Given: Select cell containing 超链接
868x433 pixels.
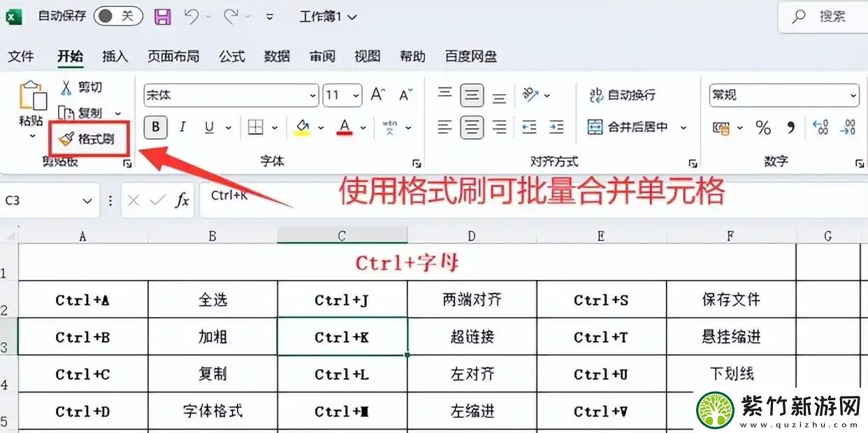Looking at the screenshot, I should tap(472, 337).
